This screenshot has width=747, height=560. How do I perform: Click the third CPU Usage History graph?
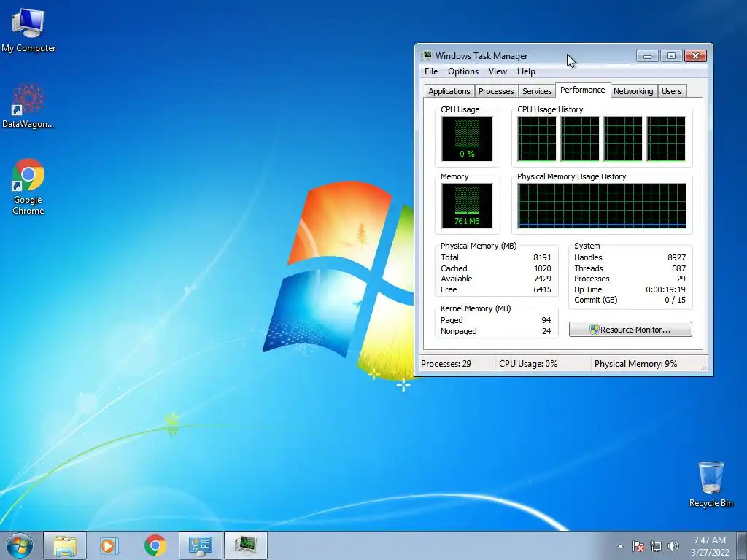pos(623,139)
